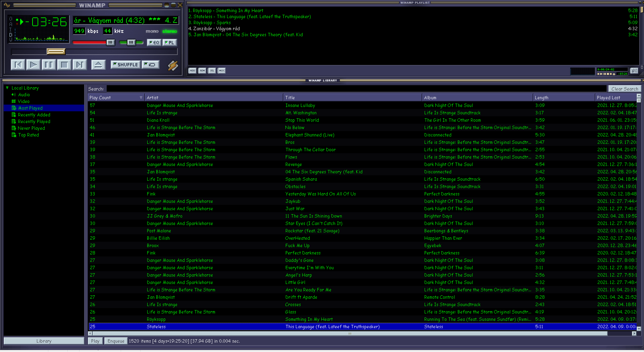
Task: Click the playlist mini next-track icon
Action: [x=610, y=74]
